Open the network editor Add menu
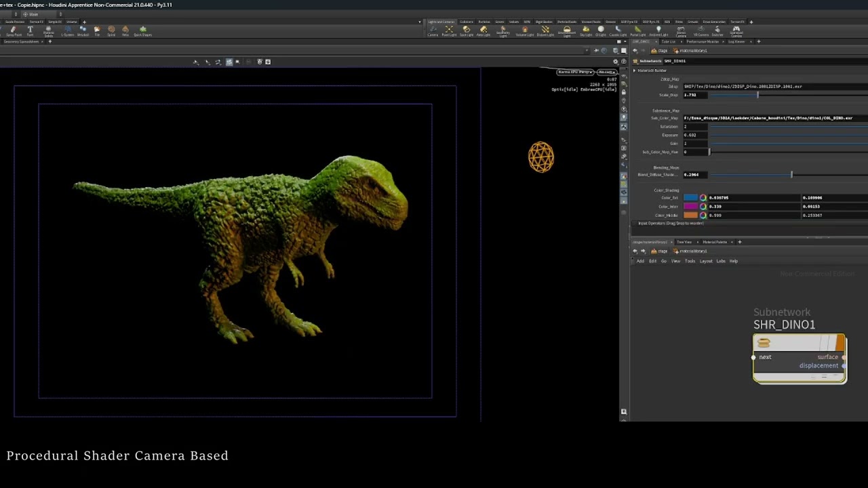This screenshot has width=868, height=488. pyautogui.click(x=640, y=261)
